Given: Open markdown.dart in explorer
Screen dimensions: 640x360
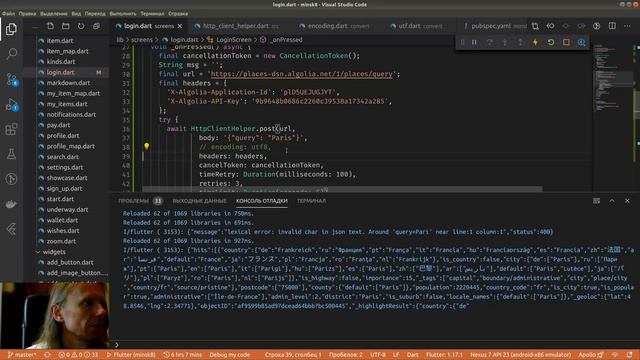Looking at the screenshot, I should [68, 83].
